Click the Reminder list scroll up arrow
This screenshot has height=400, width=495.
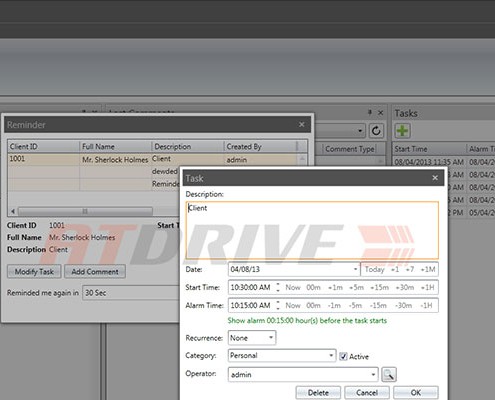point(302,159)
